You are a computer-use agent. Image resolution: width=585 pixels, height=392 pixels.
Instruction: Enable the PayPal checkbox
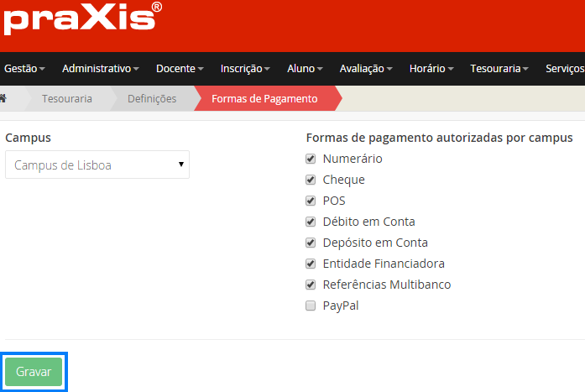point(311,306)
